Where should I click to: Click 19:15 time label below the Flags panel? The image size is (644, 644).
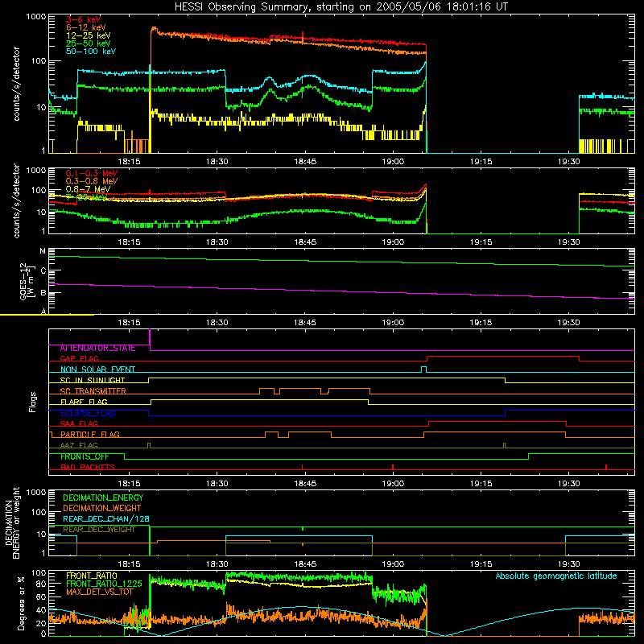[481, 484]
